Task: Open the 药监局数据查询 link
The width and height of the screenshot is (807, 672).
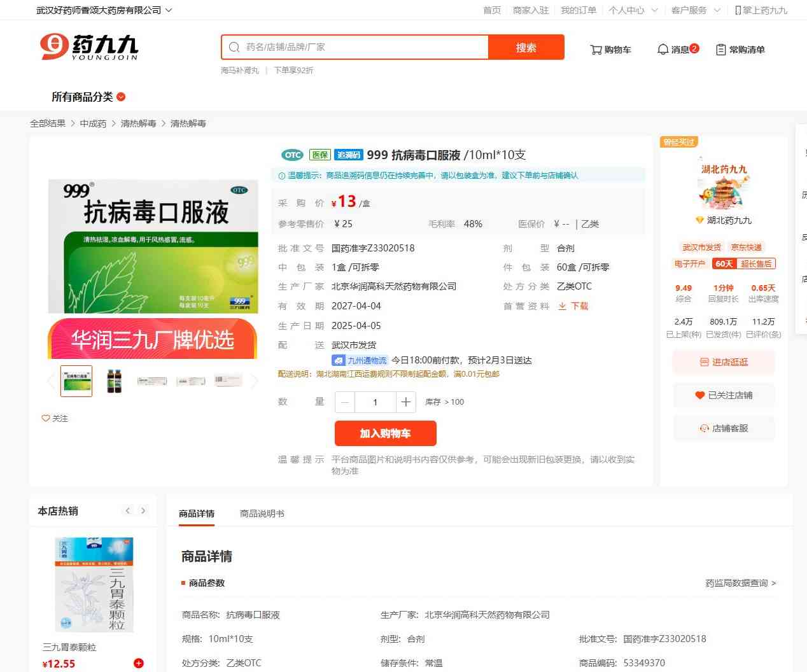Action: point(740,583)
